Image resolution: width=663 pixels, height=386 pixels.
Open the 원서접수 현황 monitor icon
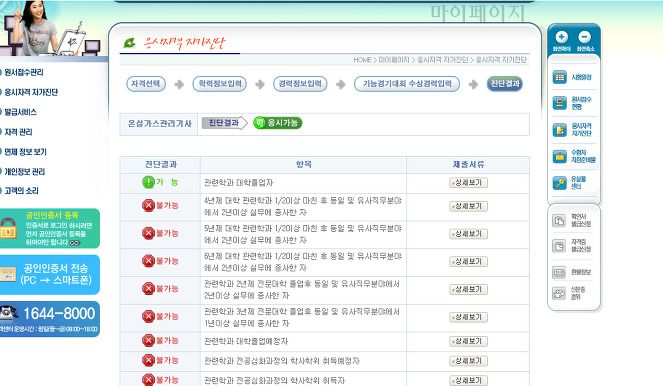coord(559,103)
